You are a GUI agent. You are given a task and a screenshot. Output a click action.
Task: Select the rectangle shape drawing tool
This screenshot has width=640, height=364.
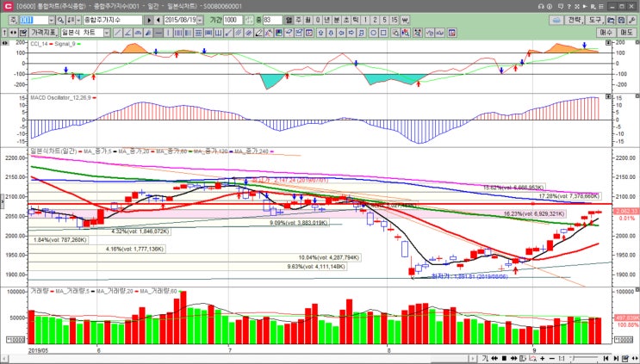pos(383,33)
